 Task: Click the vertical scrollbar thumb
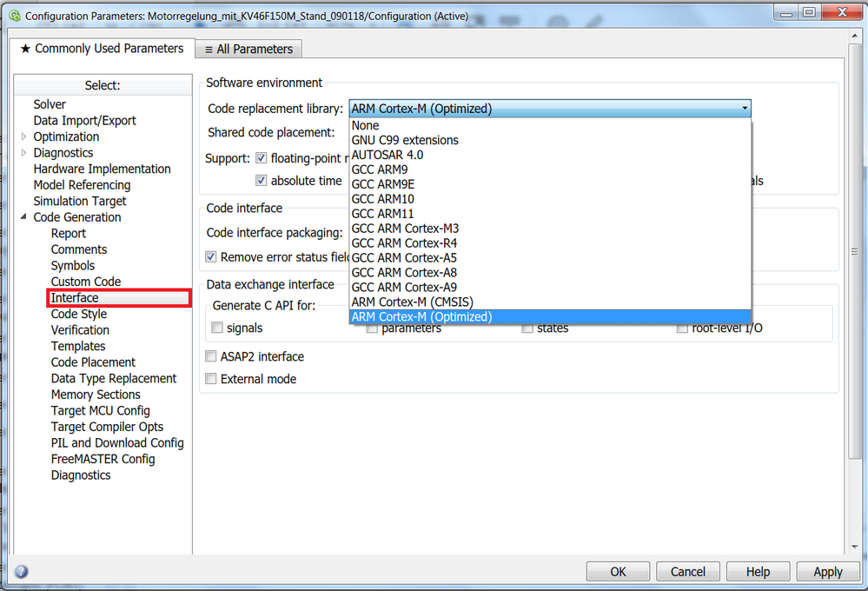click(855, 251)
